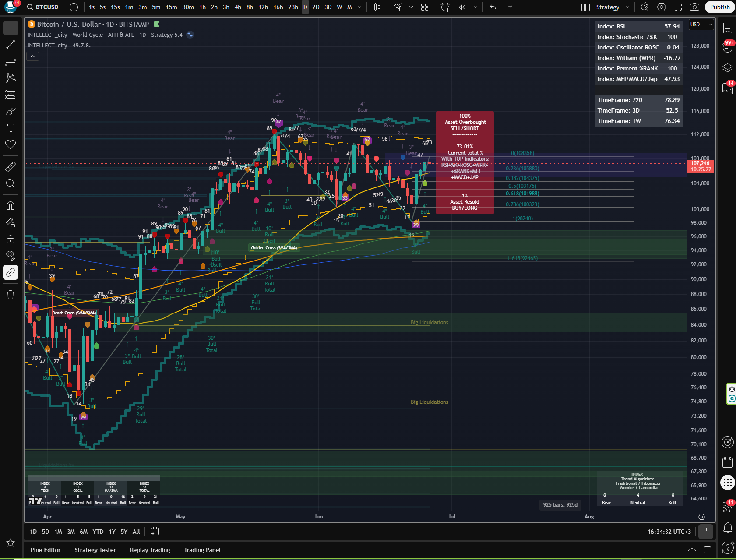
Task: Select the 4h timeframe interval
Action: coord(238,7)
